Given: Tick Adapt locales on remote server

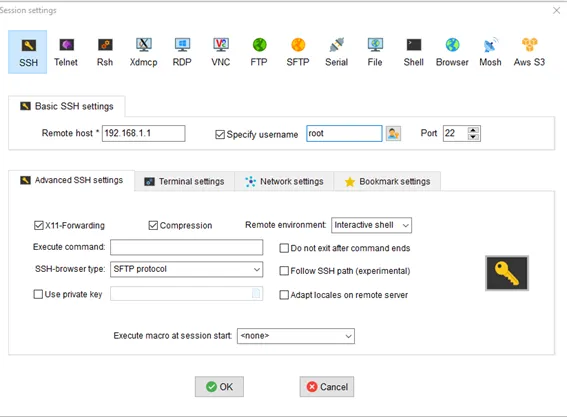Looking at the screenshot, I should coord(284,295).
